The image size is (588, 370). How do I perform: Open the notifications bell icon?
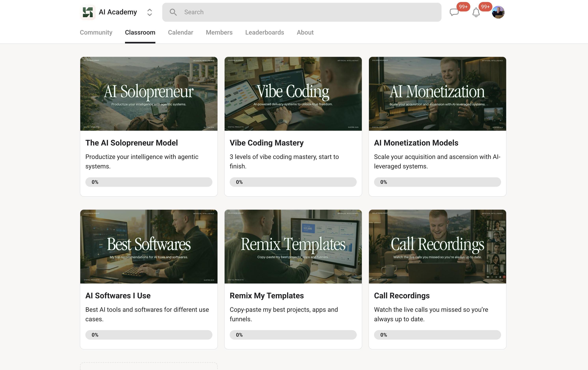point(476,12)
